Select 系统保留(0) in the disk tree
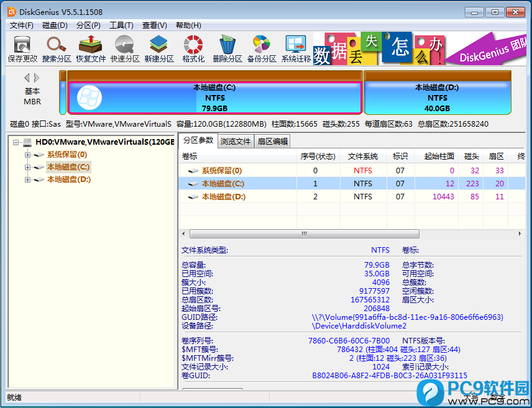532x408 pixels. point(67,155)
